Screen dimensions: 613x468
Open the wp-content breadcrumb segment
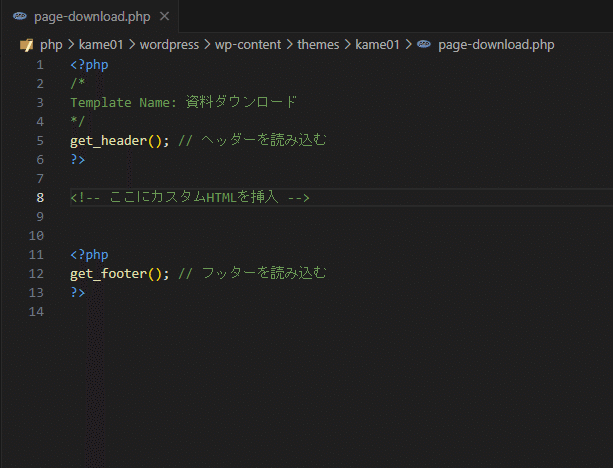point(248,45)
